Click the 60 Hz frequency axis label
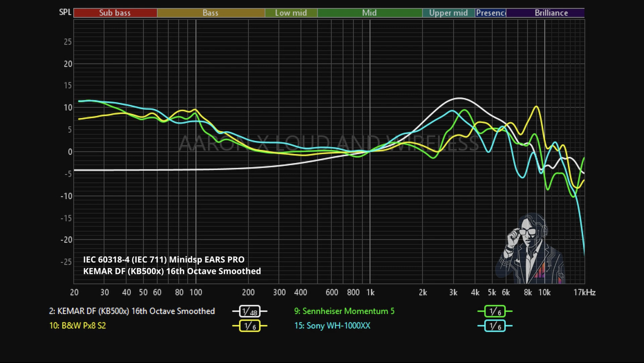The image size is (644, 363). pos(157,292)
